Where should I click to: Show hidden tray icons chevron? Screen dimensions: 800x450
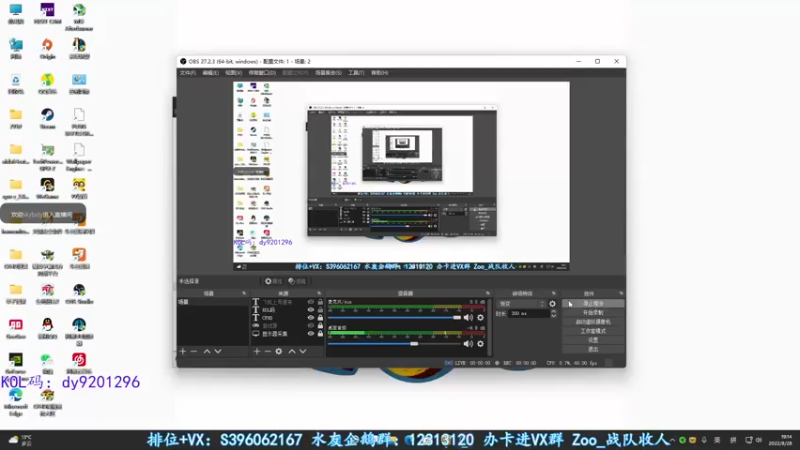pos(672,440)
